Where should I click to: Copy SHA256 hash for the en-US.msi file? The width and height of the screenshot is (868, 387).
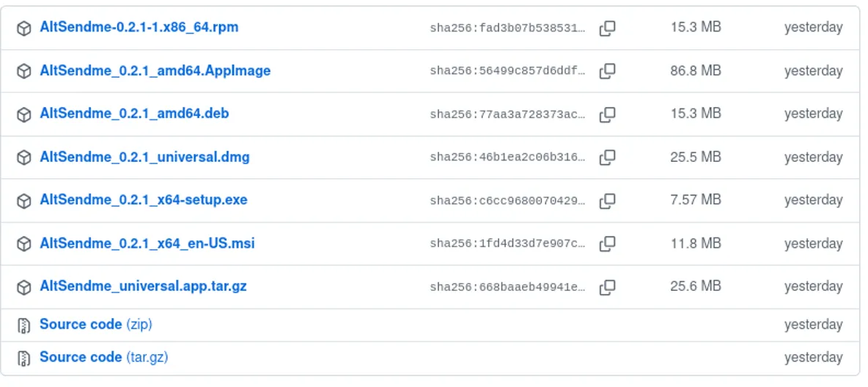click(x=607, y=243)
